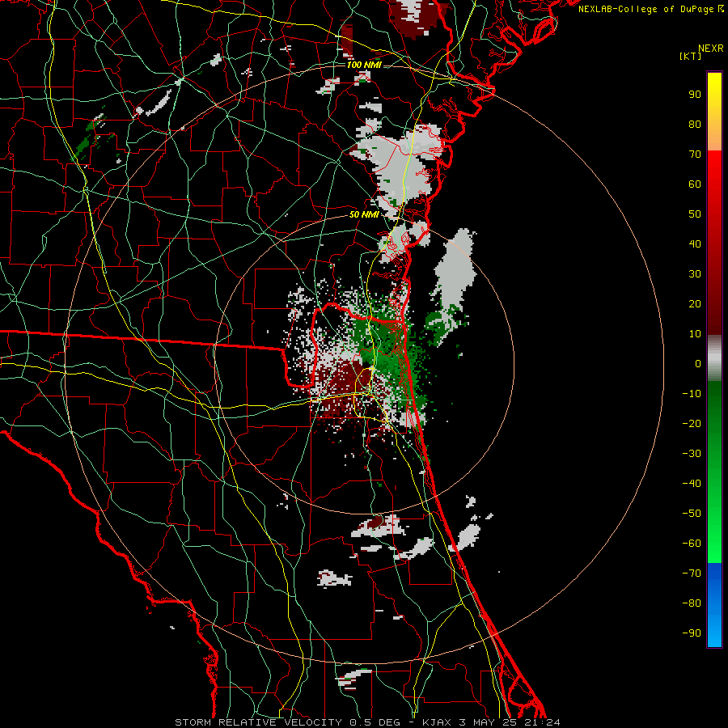The height and width of the screenshot is (728, 728).
Task: Click the -50 value on velocity scale
Action: [692, 514]
